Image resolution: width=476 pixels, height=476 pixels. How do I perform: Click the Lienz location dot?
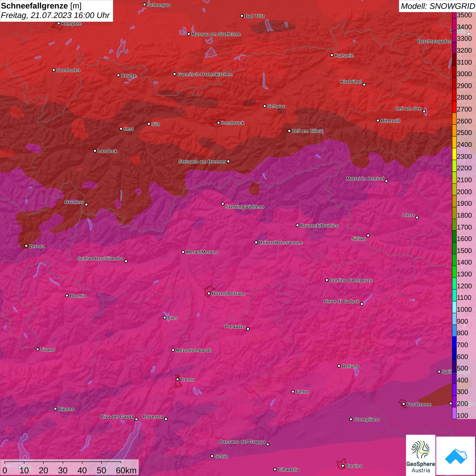(x=417, y=218)
